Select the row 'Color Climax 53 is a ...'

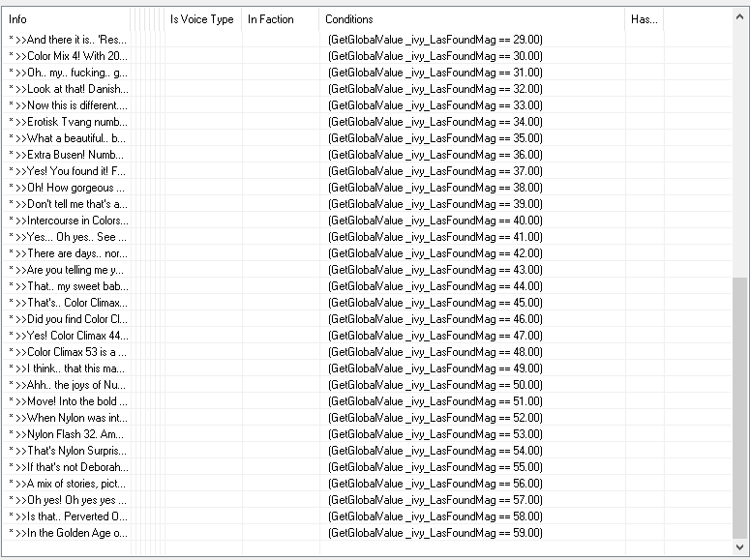click(x=367, y=352)
